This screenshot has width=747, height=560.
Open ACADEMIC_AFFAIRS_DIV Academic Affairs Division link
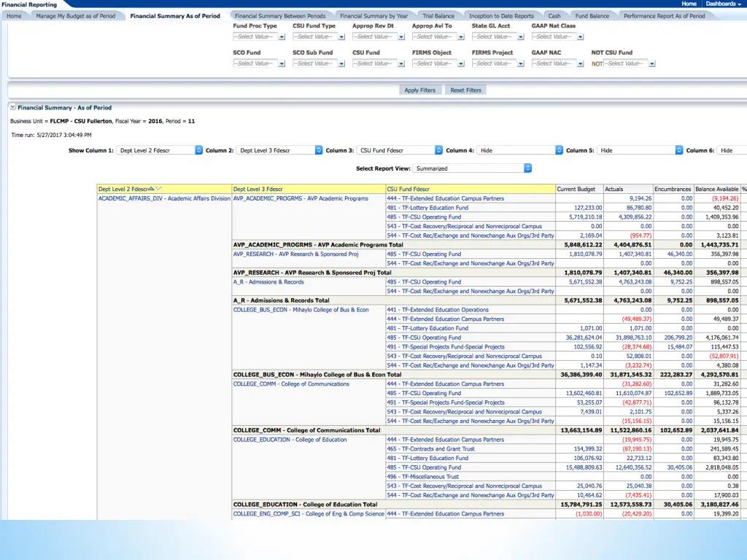[164, 198]
